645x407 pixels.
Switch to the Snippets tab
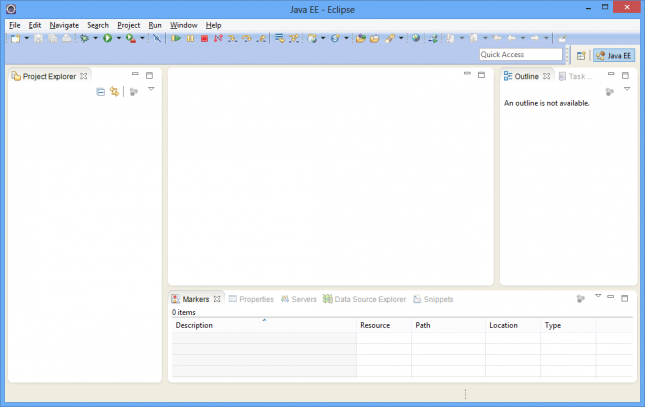pos(433,299)
